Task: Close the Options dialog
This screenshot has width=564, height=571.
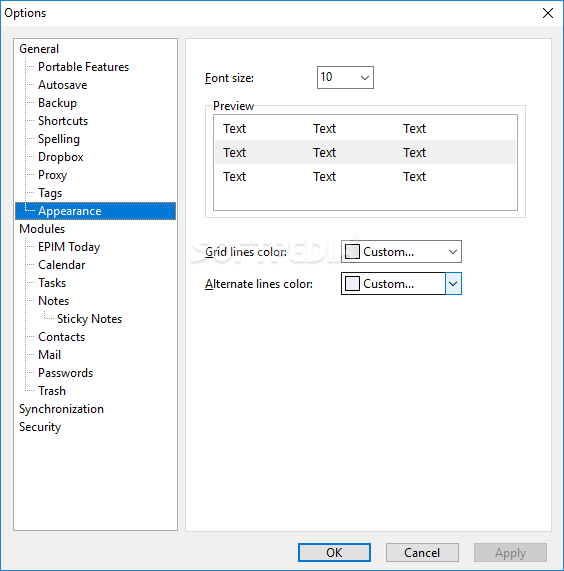Action: coord(548,13)
